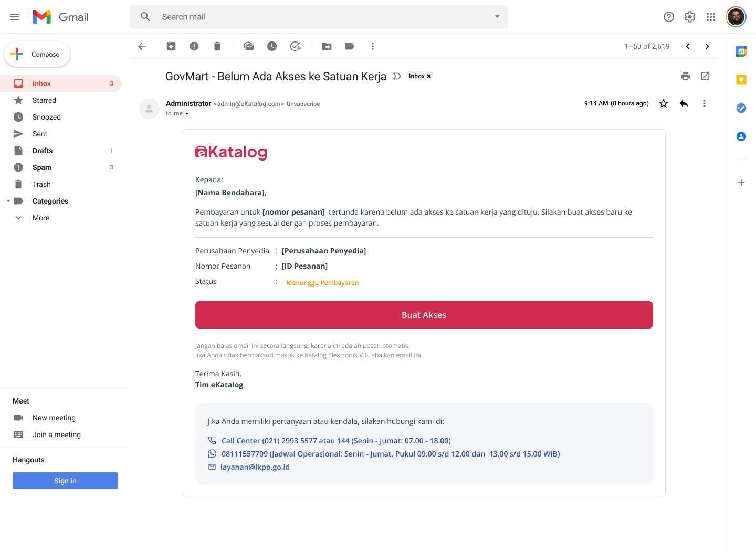Archive this email
Viewport: 756px width, 551px height.
pos(171,46)
